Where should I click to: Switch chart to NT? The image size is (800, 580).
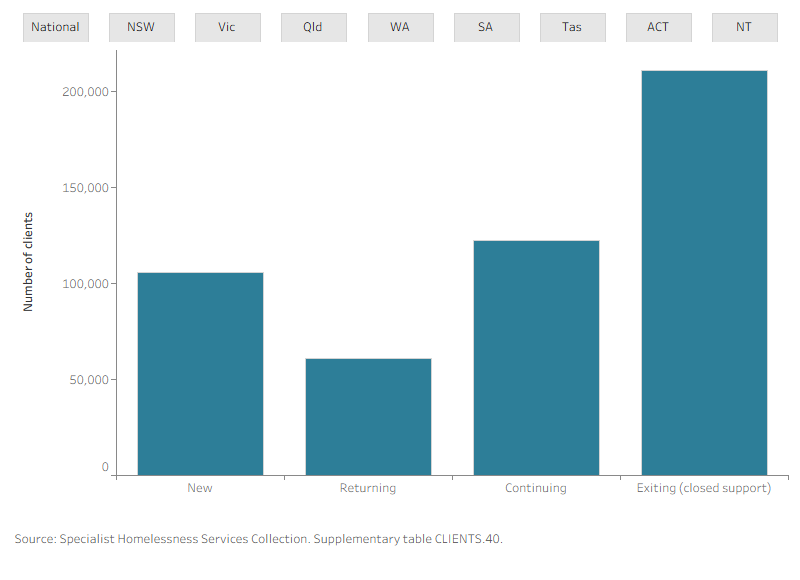point(744,27)
